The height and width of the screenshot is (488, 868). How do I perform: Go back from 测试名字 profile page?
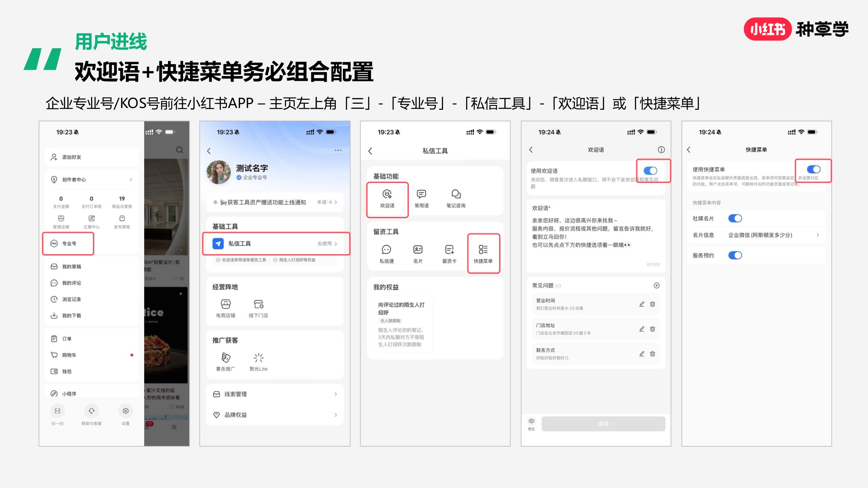click(x=209, y=151)
